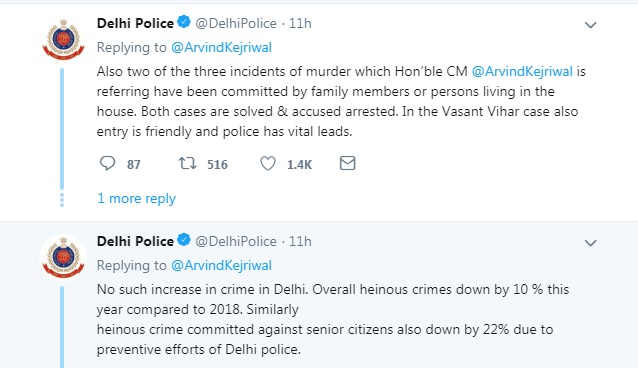Image resolution: width=638 pixels, height=368 pixels.
Task: Open @ArvindKejriwal in second Replying to line
Action: coord(221,265)
